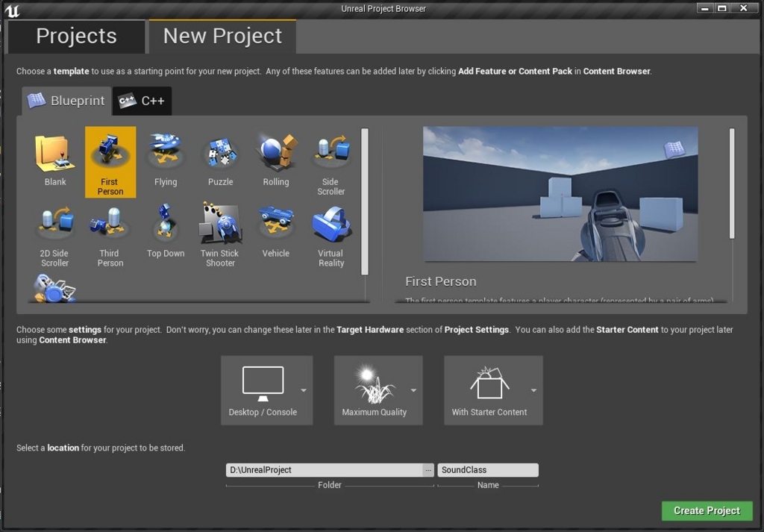764x532 pixels.
Task: Click the Maximum Quality grass icon
Action: [375, 385]
